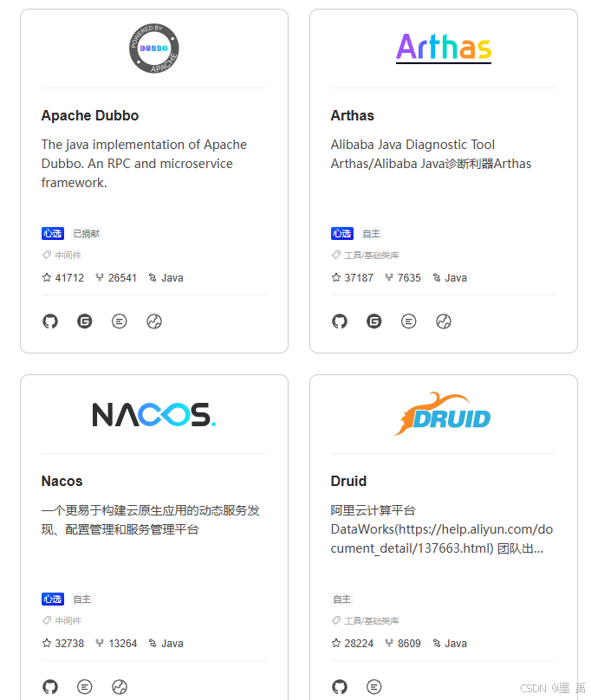Open the GitHub icon on Nacos card
Viewport: 591px width, 700px height.
(x=50, y=687)
